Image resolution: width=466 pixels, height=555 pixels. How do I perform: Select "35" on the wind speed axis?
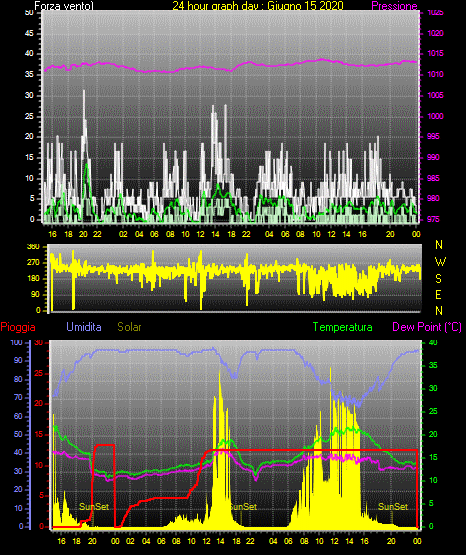(29, 74)
